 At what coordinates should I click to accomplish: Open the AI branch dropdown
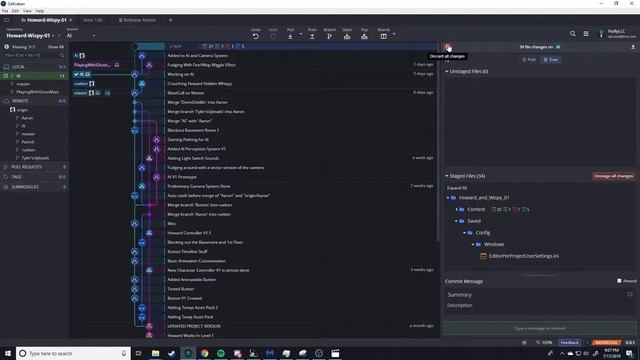(x=81, y=36)
